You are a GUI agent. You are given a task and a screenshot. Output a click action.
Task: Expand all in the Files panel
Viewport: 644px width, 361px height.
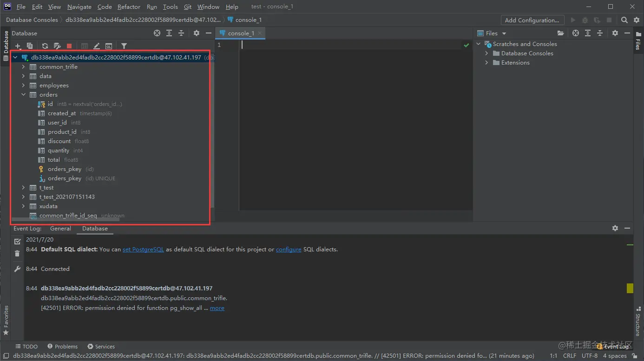(x=588, y=33)
